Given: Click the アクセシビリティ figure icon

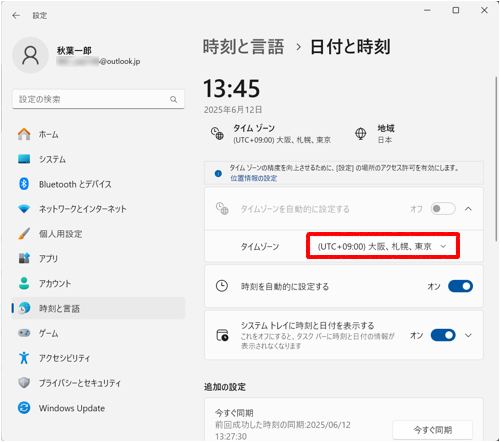Looking at the screenshot, I should tap(24, 358).
